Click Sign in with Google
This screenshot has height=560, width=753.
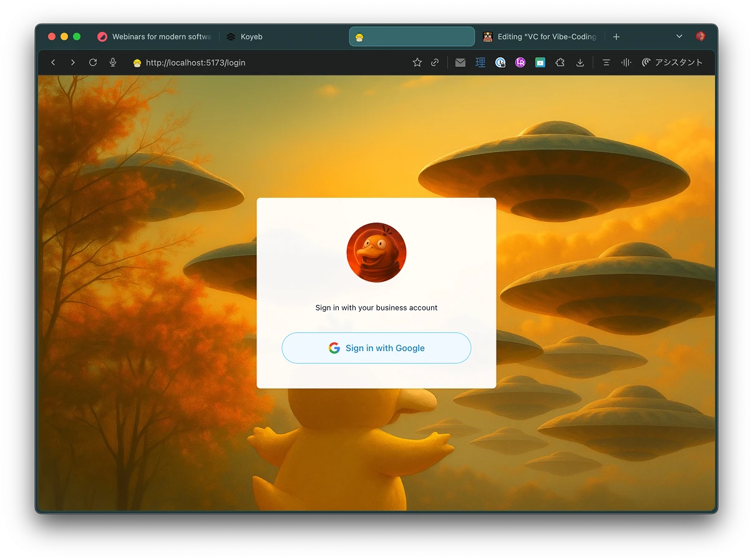click(x=376, y=348)
